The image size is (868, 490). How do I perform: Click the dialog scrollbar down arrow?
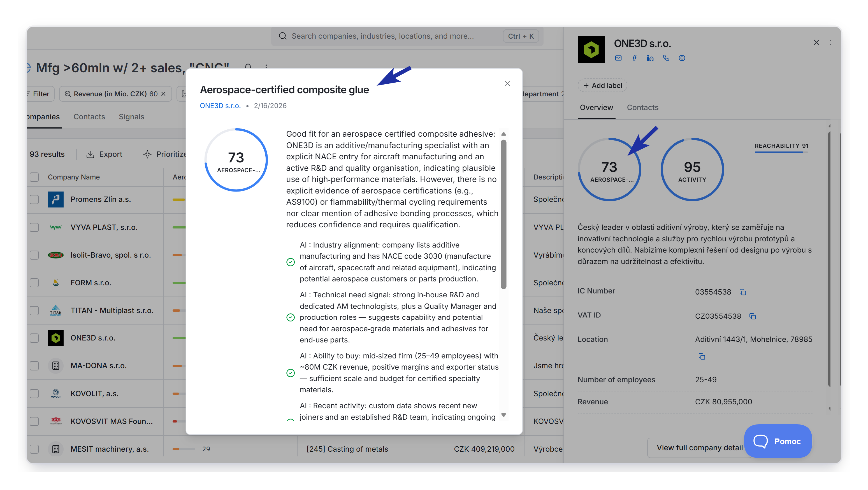(504, 415)
